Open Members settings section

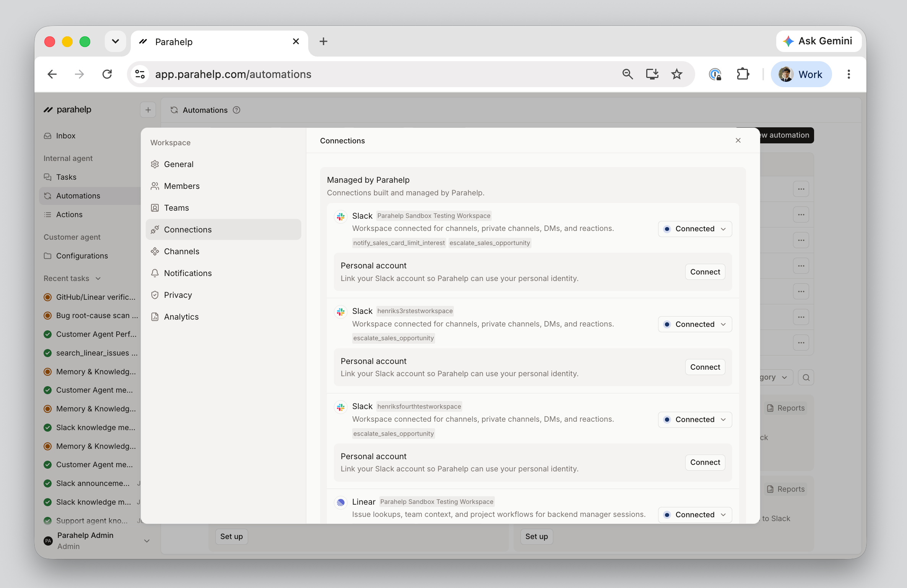[x=223, y=186]
